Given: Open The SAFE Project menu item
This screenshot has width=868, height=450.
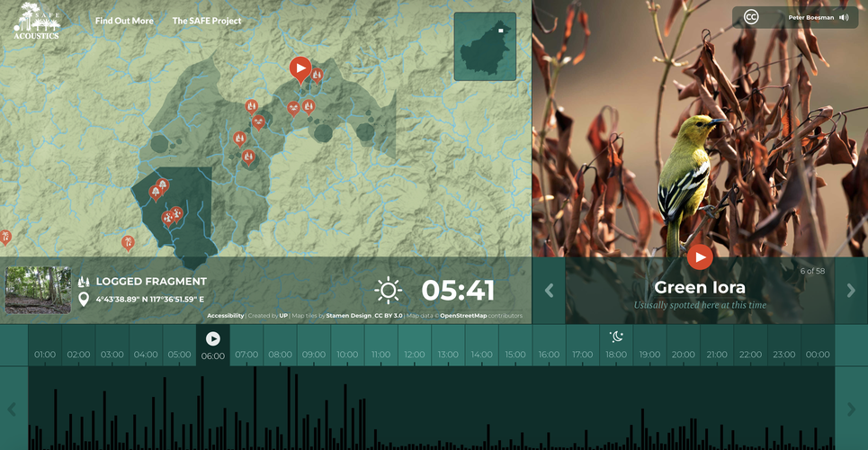Looking at the screenshot, I should (x=207, y=21).
